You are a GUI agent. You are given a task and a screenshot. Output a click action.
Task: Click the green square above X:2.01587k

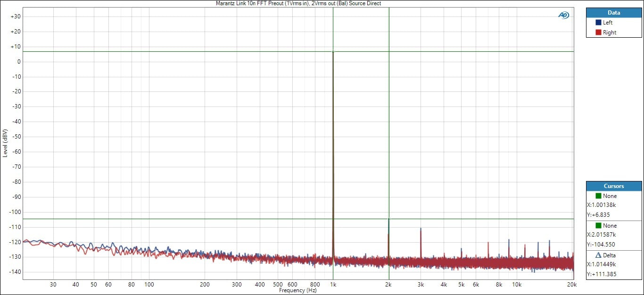point(598,226)
